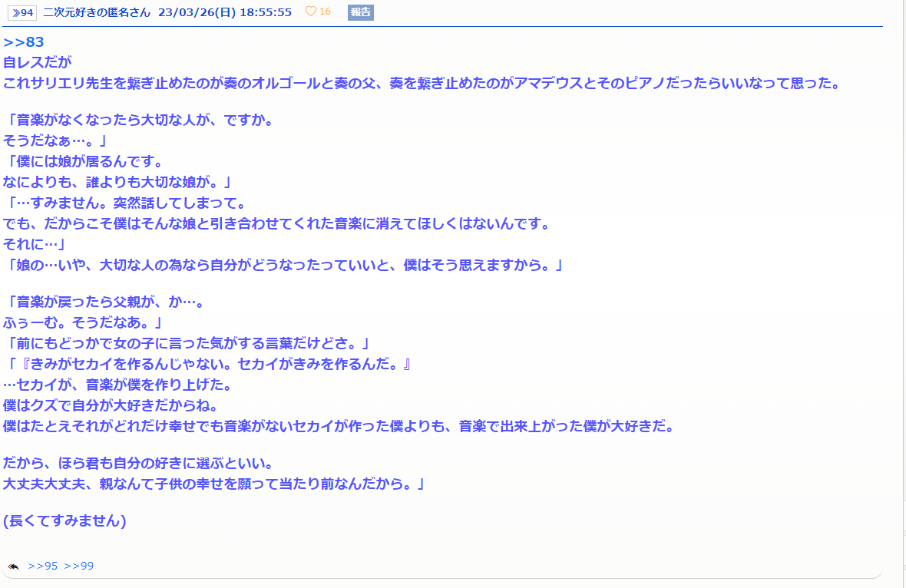Click the timestamp 23/03/26(日) 18:55:55
This screenshot has height=588, width=906.
pyautogui.click(x=225, y=12)
